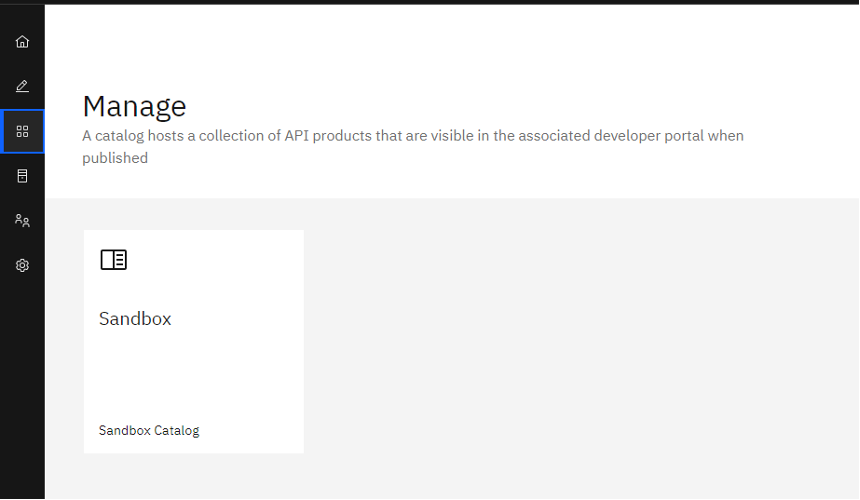Image resolution: width=860 pixels, height=500 pixels.
Task: Open the Develop pencil icon
Action: coord(22,86)
